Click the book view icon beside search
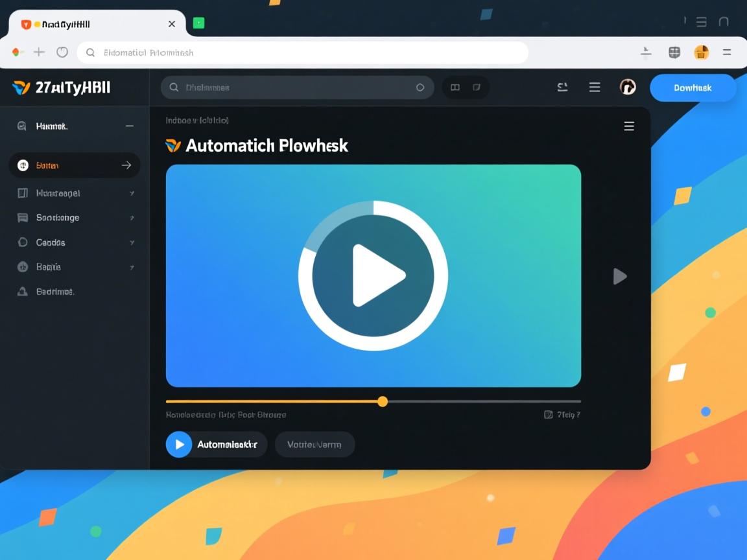This screenshot has width=747, height=560. tap(455, 87)
